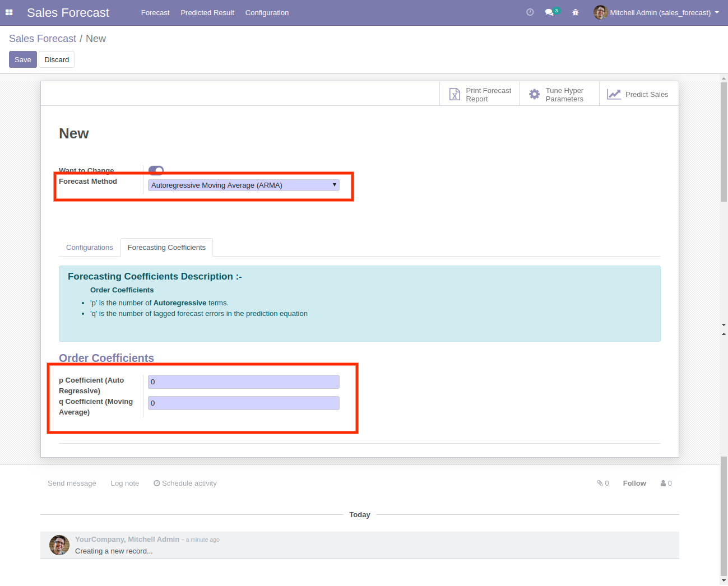Click the Print Forecast Report spreadsheet icon

455,95
